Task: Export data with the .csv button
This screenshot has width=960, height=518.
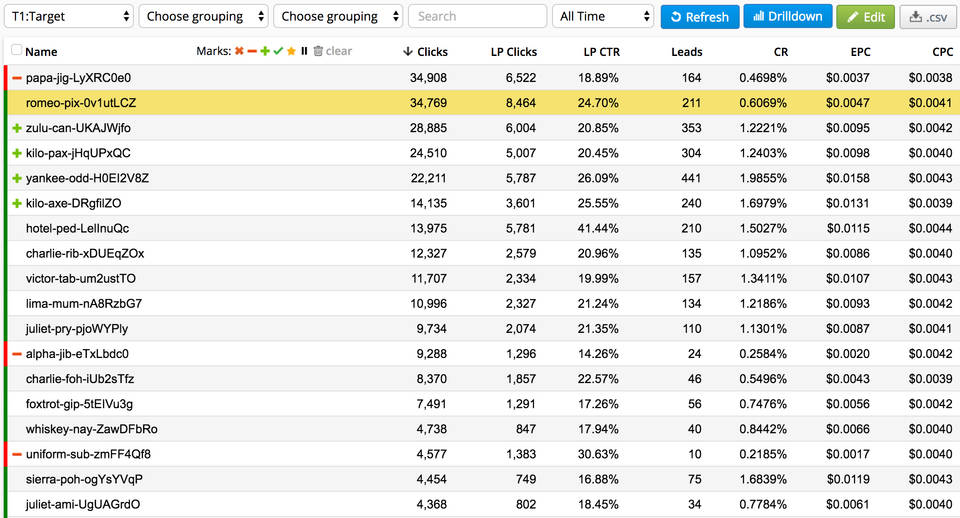Action: click(x=927, y=16)
